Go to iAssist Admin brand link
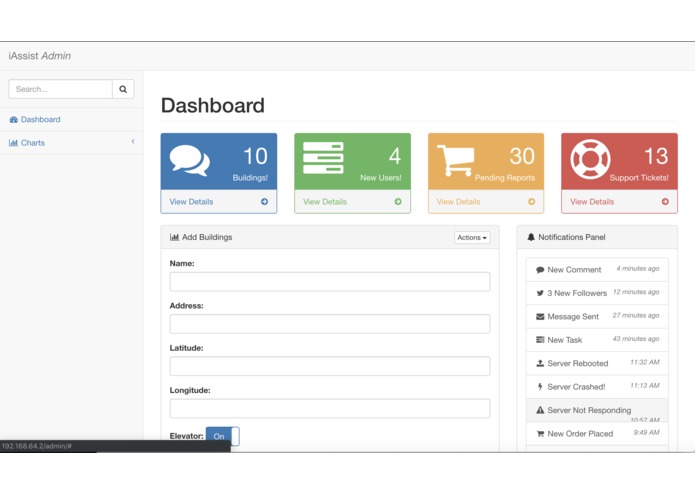Image resolution: width=695 pixels, height=494 pixels. click(39, 56)
